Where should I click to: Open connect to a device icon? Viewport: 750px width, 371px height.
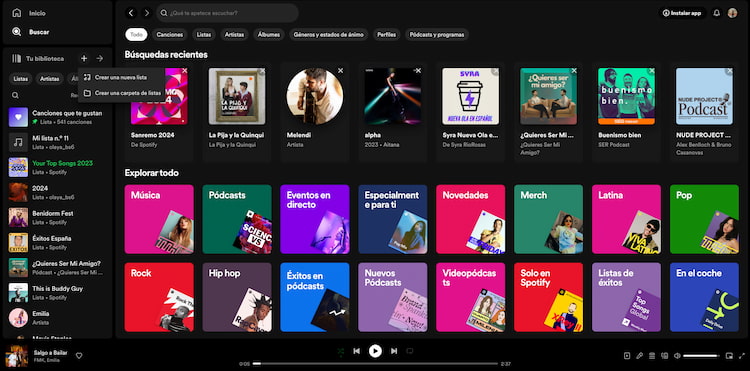point(664,356)
